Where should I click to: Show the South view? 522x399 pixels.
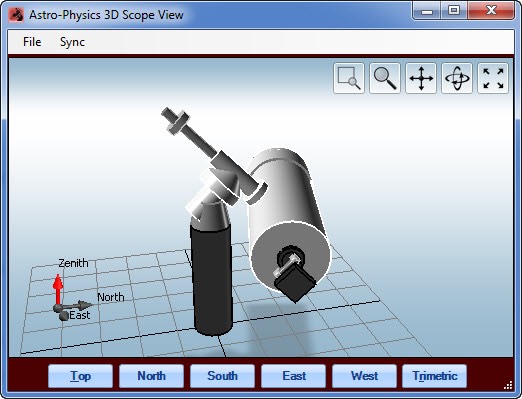222,376
